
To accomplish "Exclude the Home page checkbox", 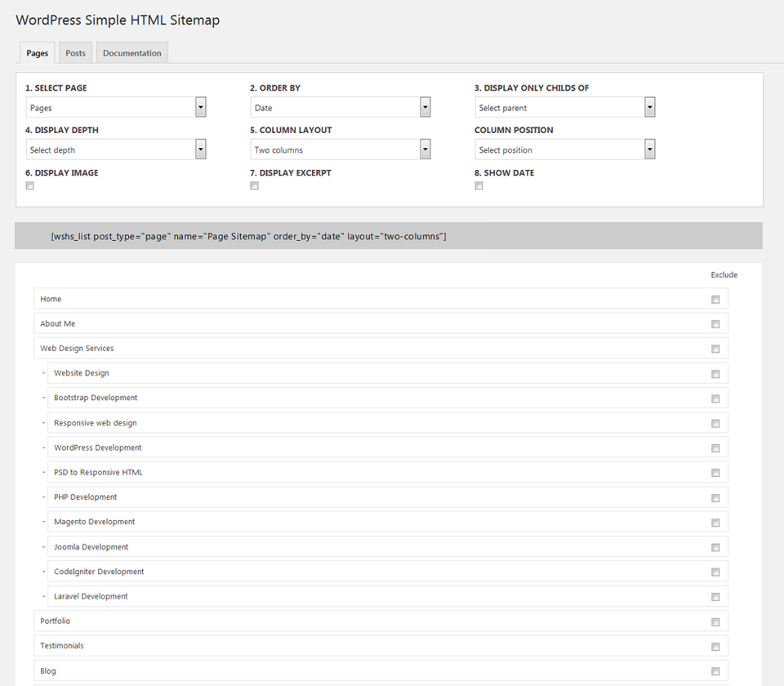I will click(715, 300).
